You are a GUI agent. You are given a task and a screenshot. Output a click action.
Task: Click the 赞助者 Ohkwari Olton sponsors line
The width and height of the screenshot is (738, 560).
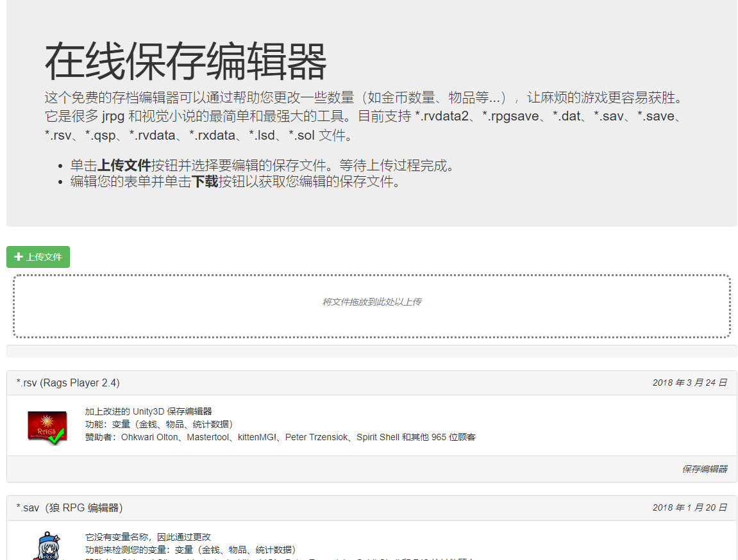280,437
